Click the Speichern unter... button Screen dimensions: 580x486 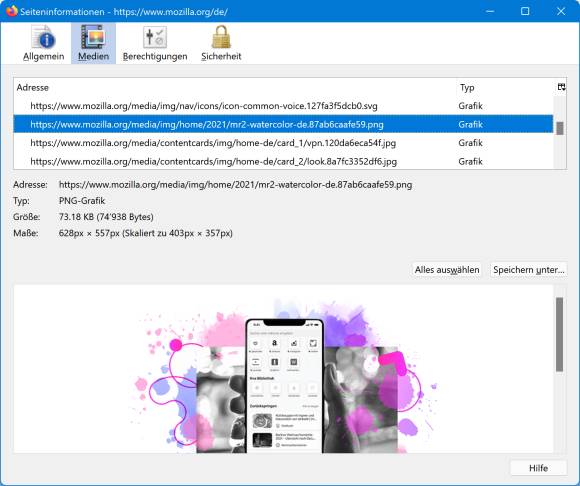pos(529,270)
